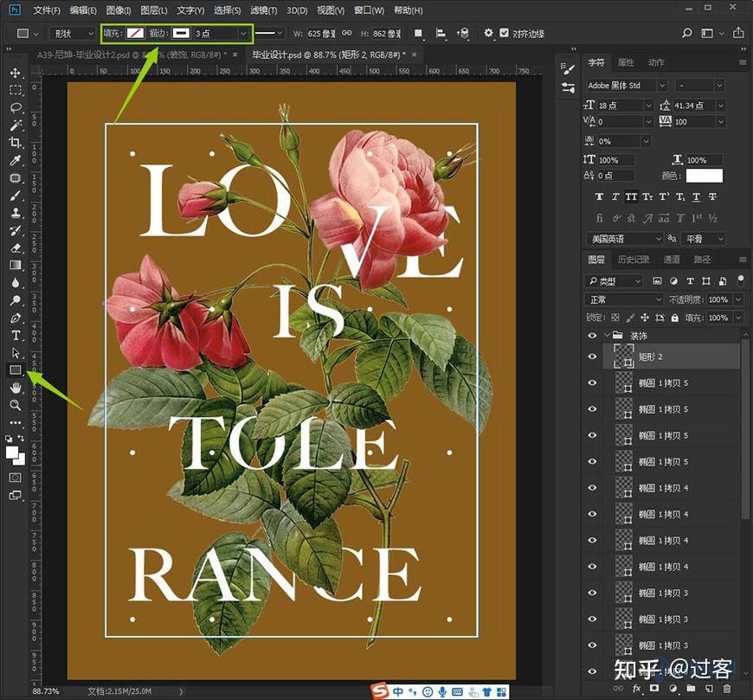Open the 18 点 font size dropdown

coord(648,106)
